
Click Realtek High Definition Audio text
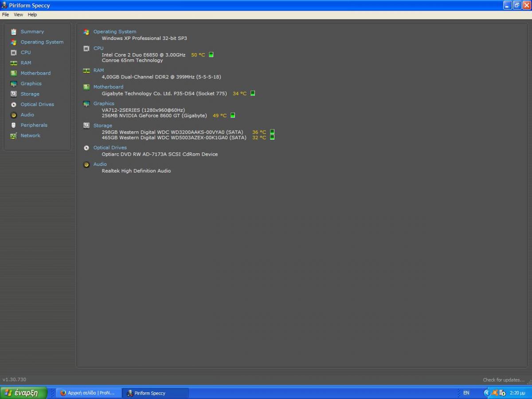point(136,171)
